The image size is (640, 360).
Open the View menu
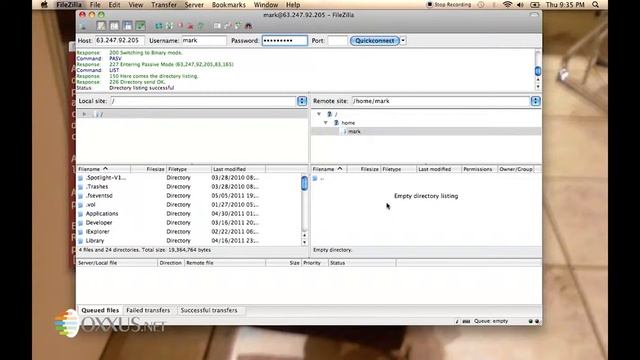(x=136, y=5)
